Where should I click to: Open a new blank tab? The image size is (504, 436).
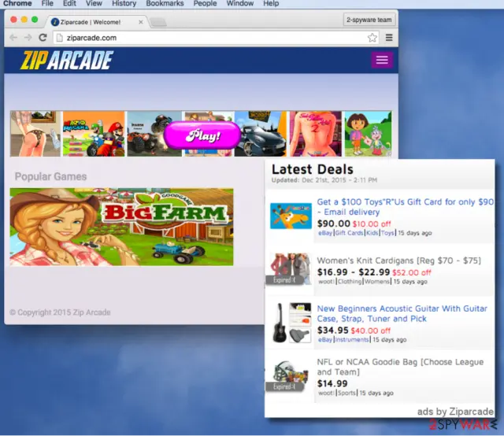click(x=158, y=22)
